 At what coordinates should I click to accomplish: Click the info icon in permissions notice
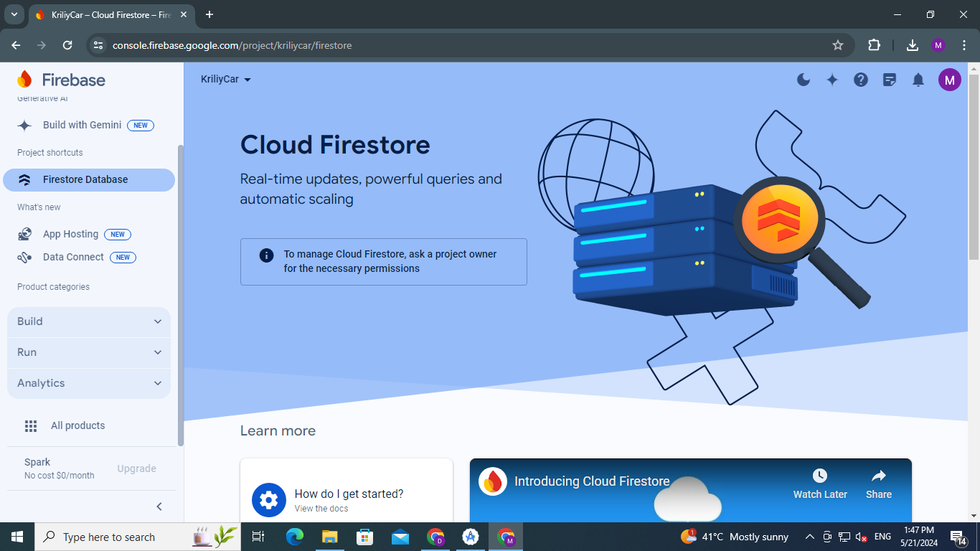[266, 255]
